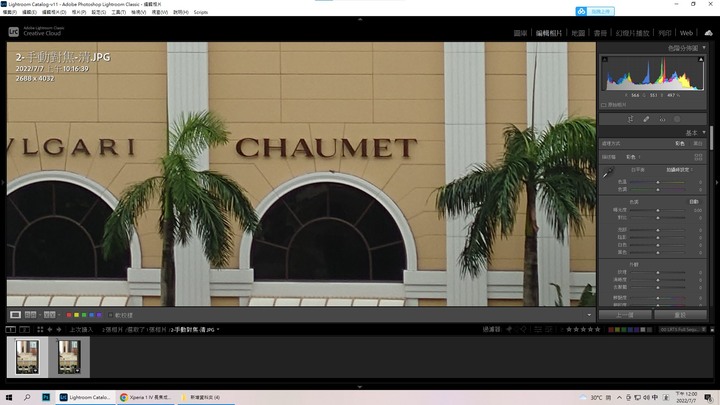This screenshot has width=720, height=405.
Task: Open the profile browser grid icon
Action: pos(698,157)
